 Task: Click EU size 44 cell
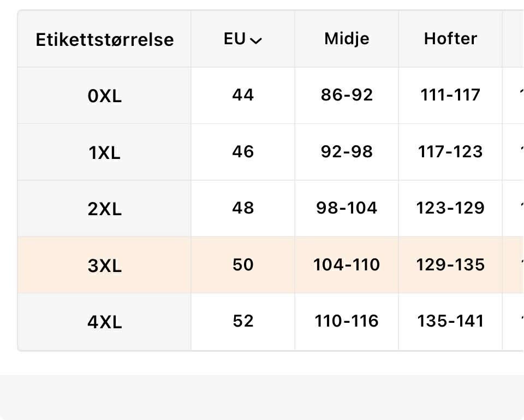pyautogui.click(x=243, y=95)
